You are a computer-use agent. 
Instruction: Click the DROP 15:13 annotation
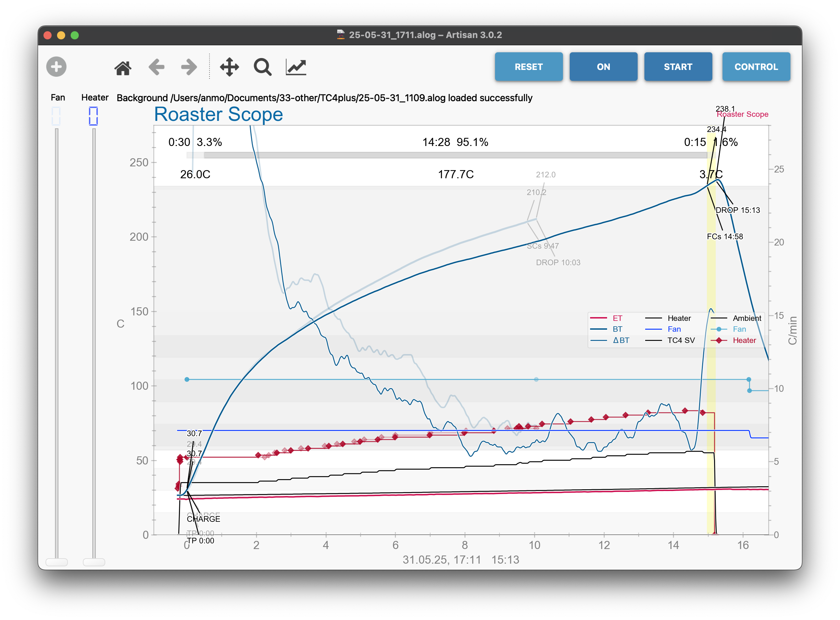738,210
